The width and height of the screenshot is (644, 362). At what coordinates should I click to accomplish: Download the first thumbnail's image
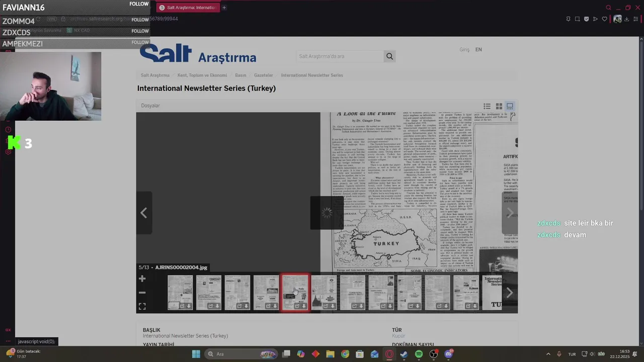point(189,306)
